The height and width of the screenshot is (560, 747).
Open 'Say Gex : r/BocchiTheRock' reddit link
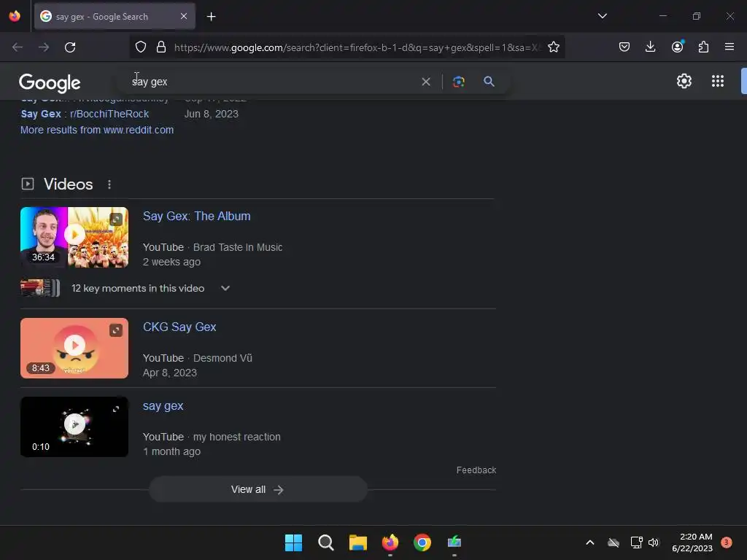point(85,114)
